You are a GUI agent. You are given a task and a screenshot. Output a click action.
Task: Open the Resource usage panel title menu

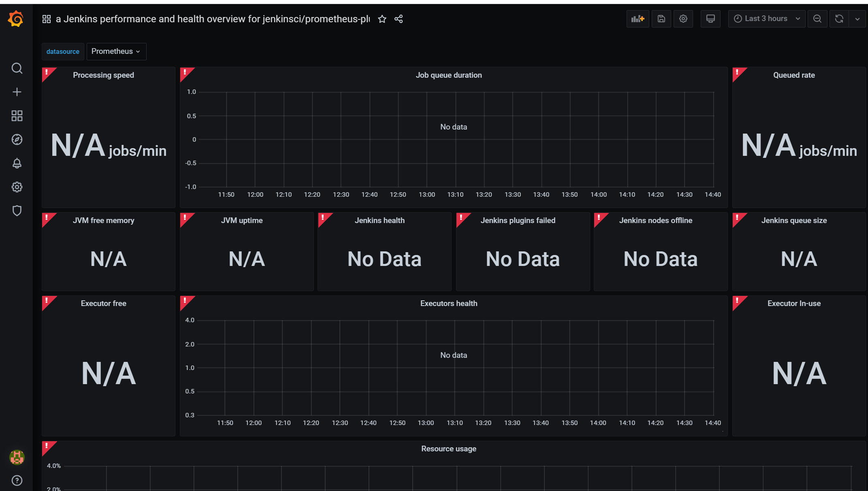tap(449, 448)
